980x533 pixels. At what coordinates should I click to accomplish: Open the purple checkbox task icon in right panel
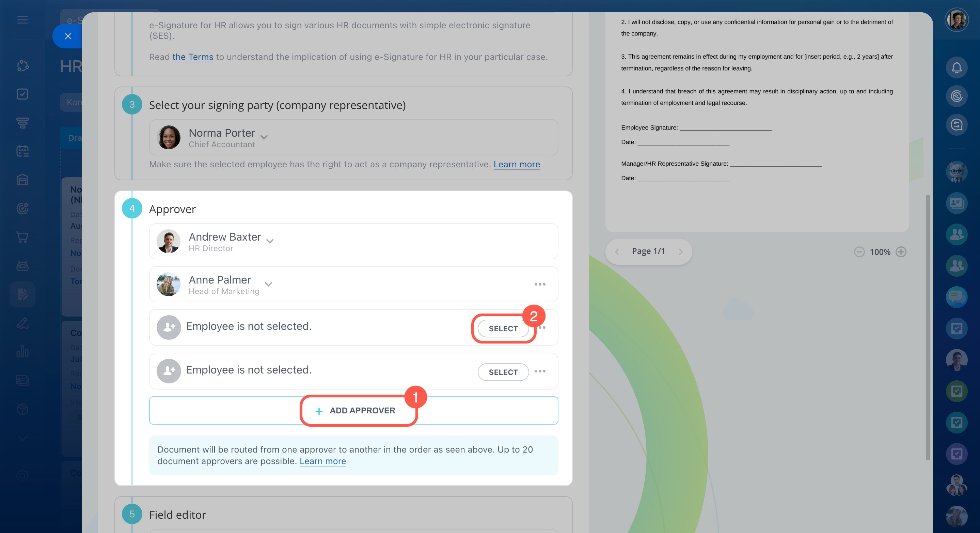tap(957, 454)
